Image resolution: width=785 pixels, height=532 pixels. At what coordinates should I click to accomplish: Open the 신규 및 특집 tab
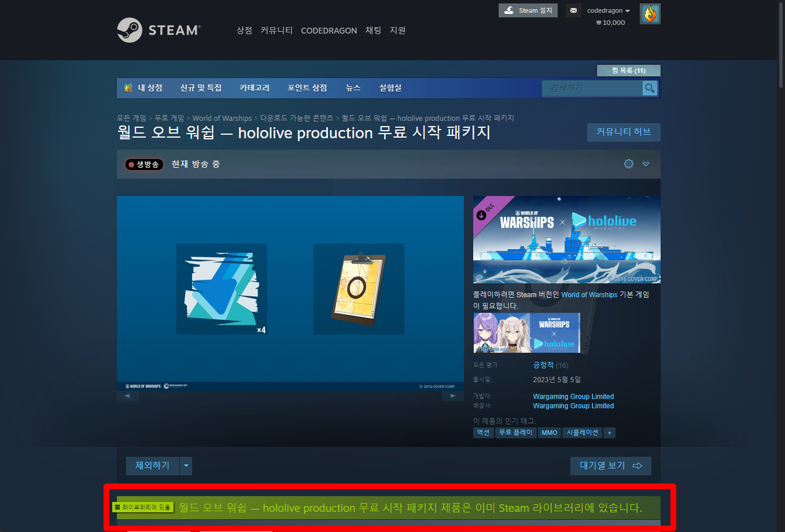tap(201, 88)
